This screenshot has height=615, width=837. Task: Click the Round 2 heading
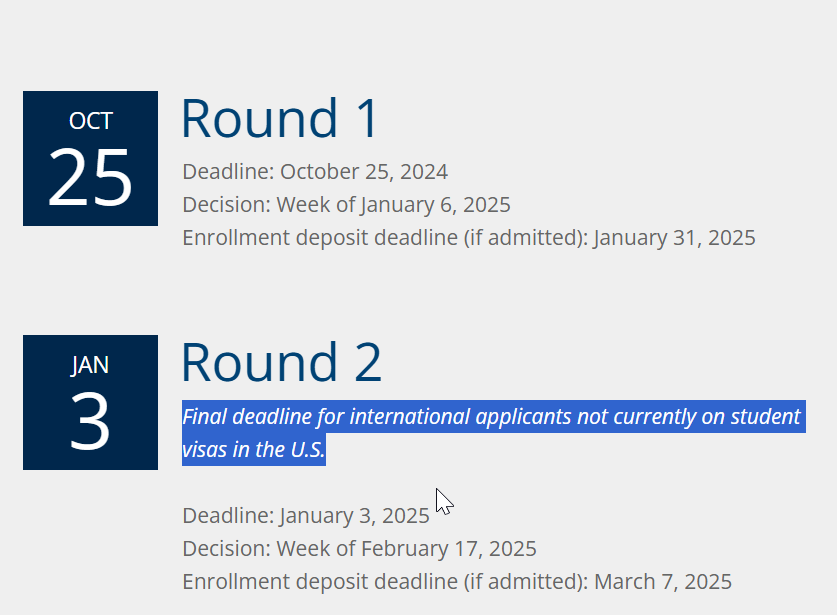(282, 362)
